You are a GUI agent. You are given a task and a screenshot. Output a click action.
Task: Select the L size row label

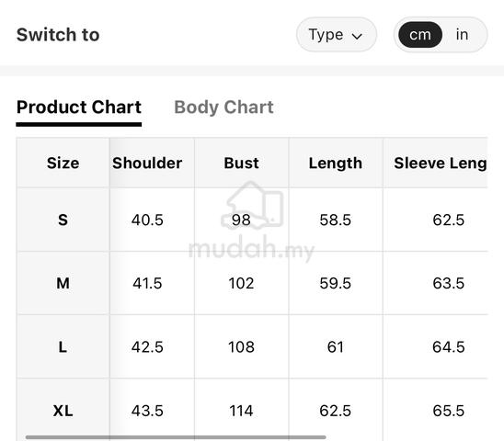coord(63,347)
